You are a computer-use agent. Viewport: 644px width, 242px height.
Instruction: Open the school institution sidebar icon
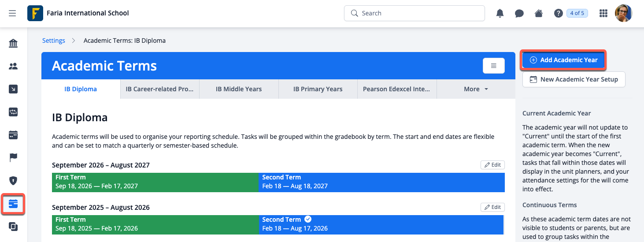[13, 43]
